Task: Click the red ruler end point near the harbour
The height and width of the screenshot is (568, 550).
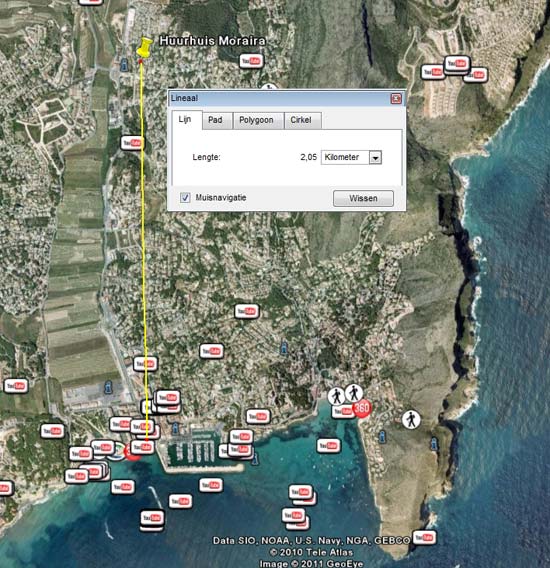Action: pos(147,440)
